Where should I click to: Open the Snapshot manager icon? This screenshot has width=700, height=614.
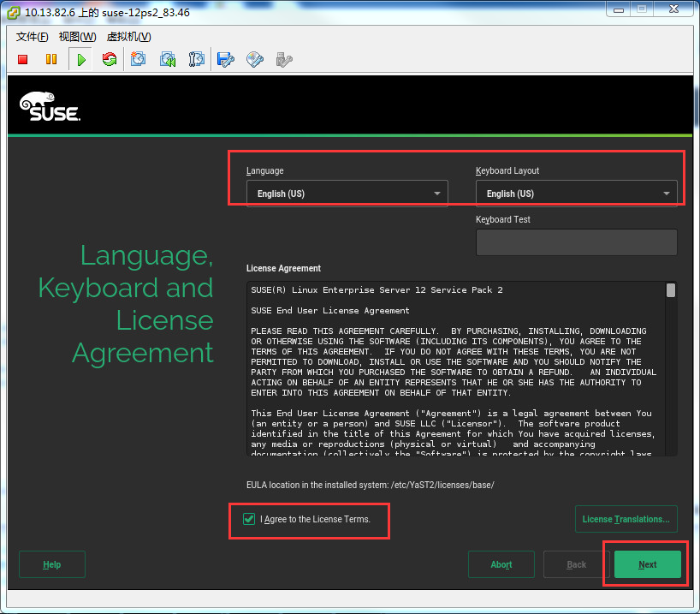197,59
